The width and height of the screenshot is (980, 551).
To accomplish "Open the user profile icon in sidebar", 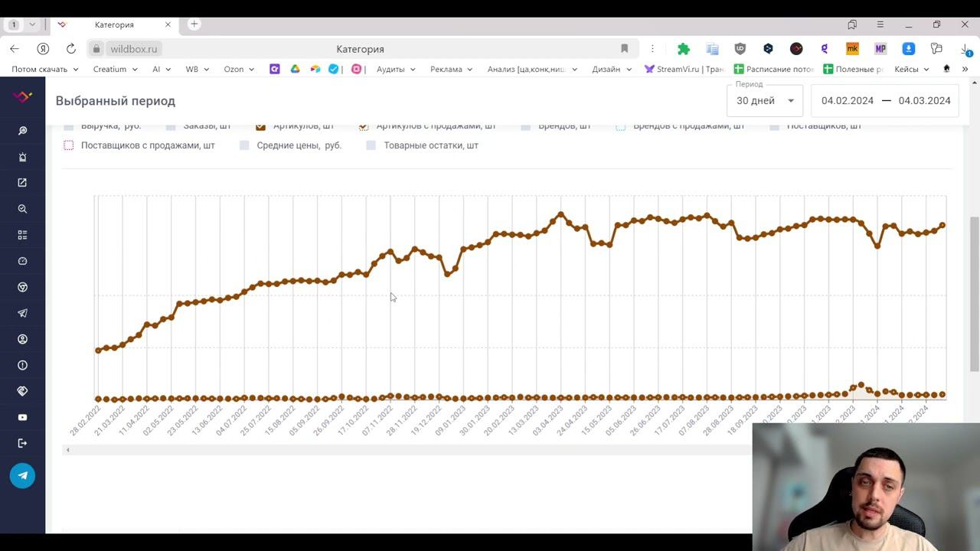I will (22, 339).
